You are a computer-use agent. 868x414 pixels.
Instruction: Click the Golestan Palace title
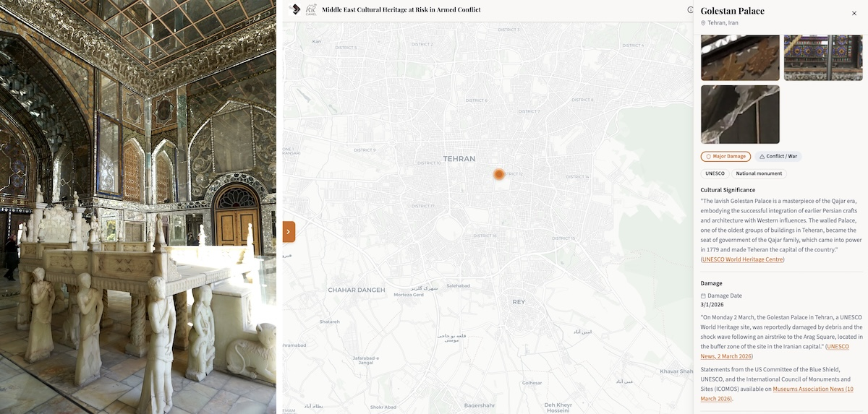[x=732, y=11]
